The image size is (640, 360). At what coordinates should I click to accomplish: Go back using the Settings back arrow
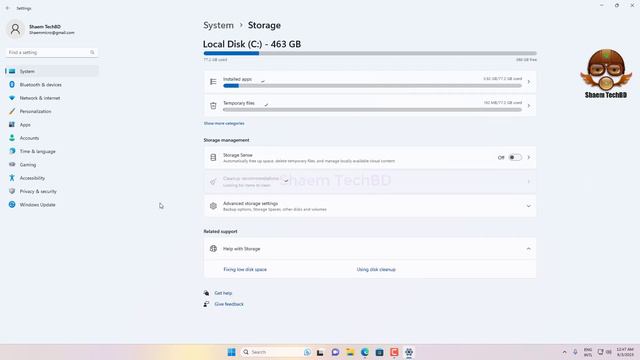point(7,8)
